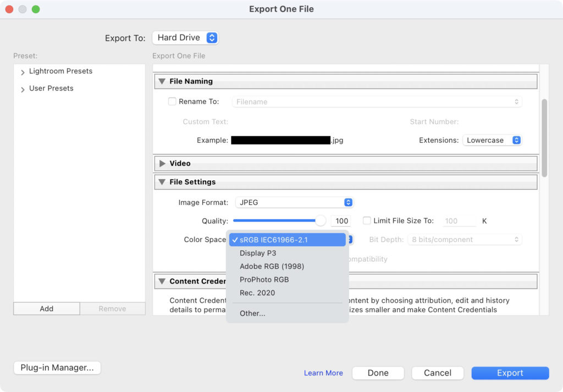Choose Adobe RGB (1998) from the list
The image size is (563, 392).
[x=272, y=267]
